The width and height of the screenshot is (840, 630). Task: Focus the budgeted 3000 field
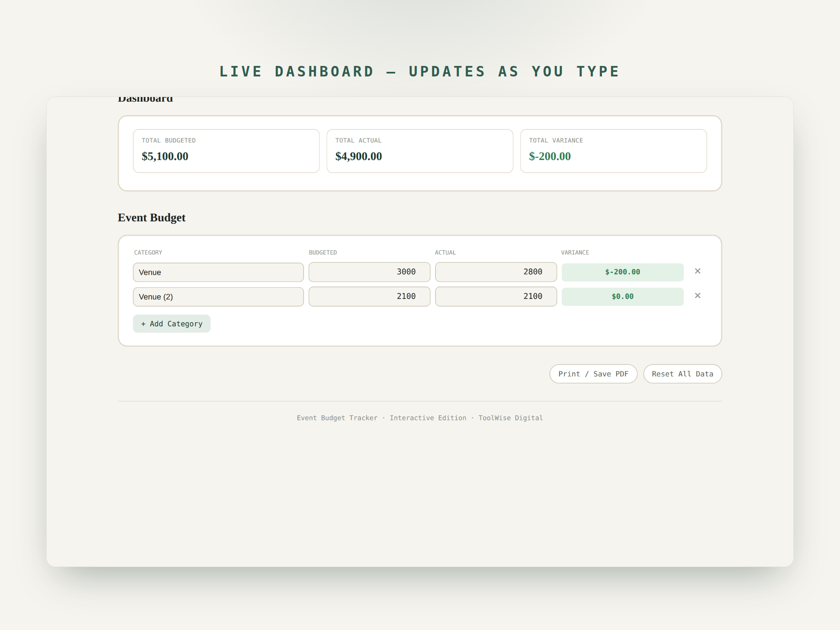click(x=370, y=272)
